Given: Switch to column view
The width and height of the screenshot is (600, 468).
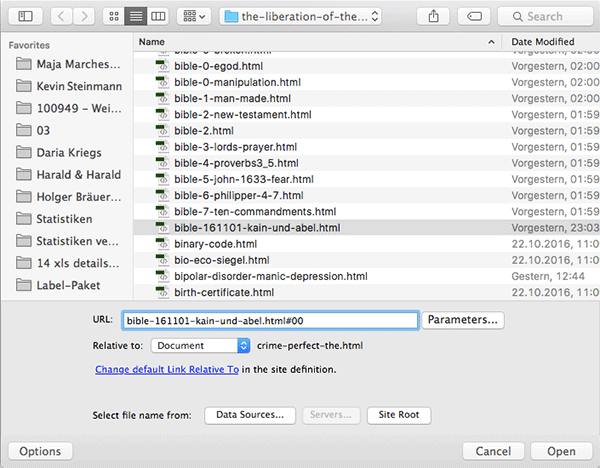Looking at the screenshot, I should click(158, 16).
